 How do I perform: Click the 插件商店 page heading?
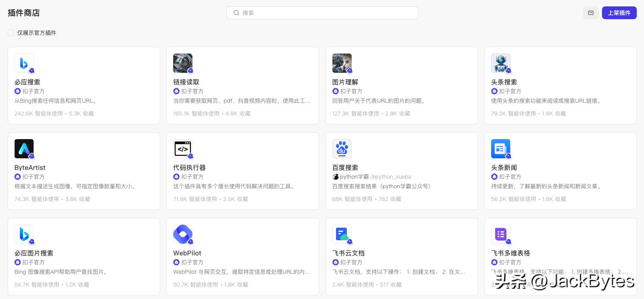coord(24,13)
